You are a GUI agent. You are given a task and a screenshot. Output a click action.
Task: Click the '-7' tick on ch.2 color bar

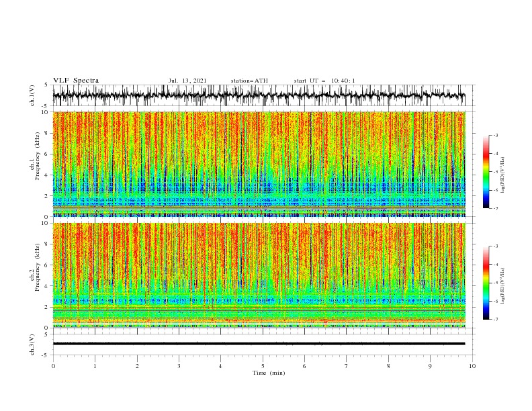click(495, 319)
